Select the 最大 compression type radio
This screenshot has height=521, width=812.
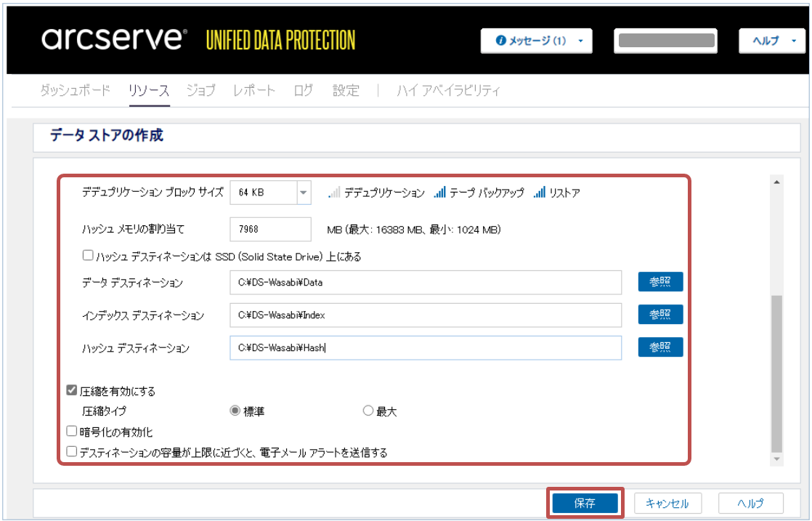click(368, 411)
